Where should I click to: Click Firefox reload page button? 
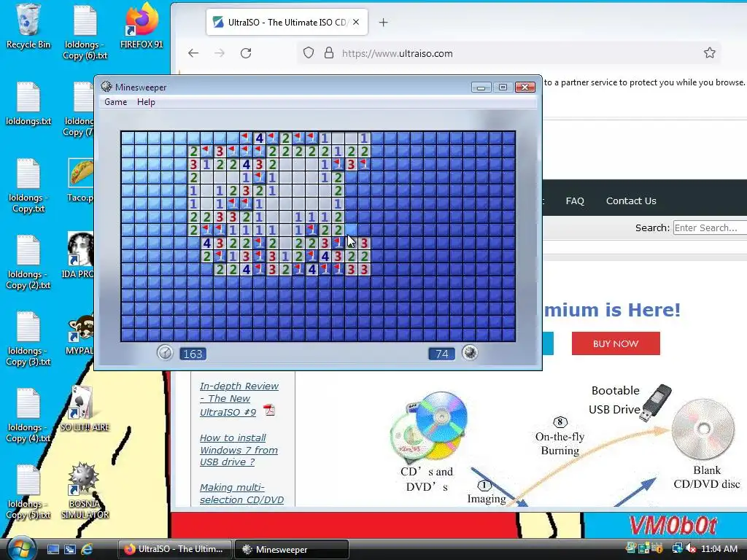click(246, 53)
